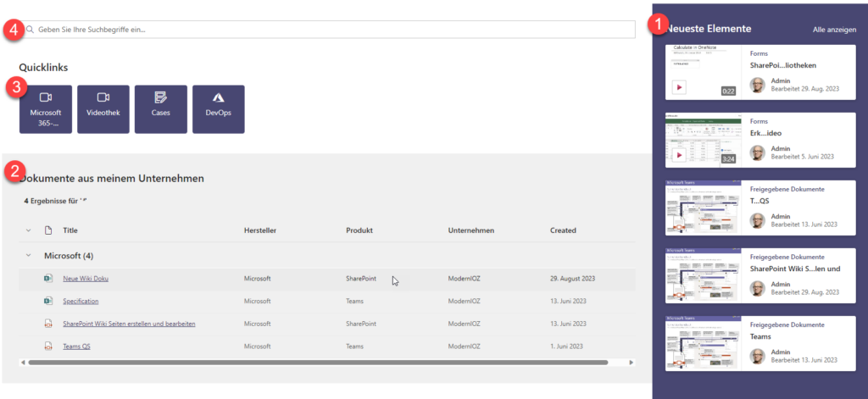Focus the Suchbegriffe search input field
868x399 pixels.
[x=327, y=30]
